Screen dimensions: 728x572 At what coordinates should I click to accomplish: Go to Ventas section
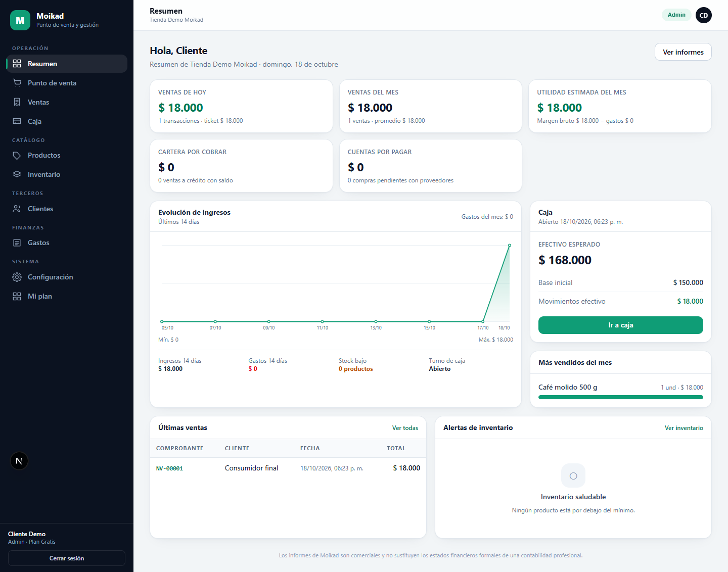[x=67, y=102]
